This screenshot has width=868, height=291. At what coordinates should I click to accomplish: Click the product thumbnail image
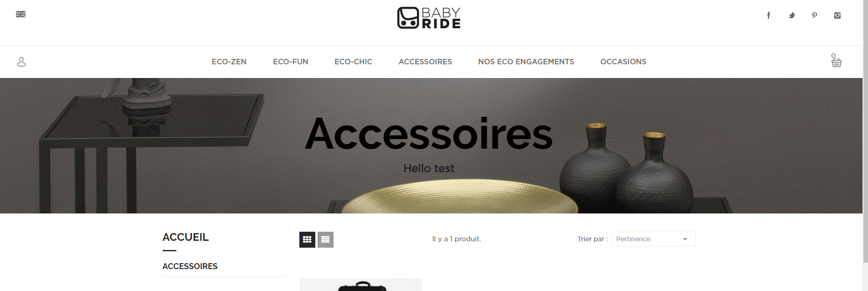click(360, 285)
